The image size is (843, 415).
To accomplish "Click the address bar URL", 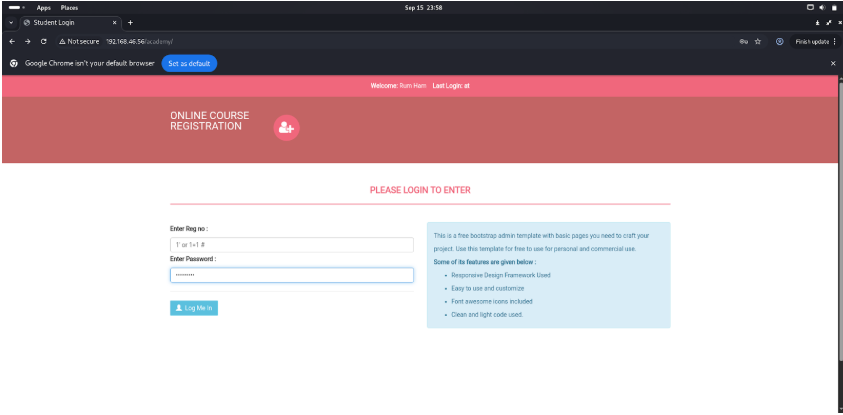I will [139, 41].
